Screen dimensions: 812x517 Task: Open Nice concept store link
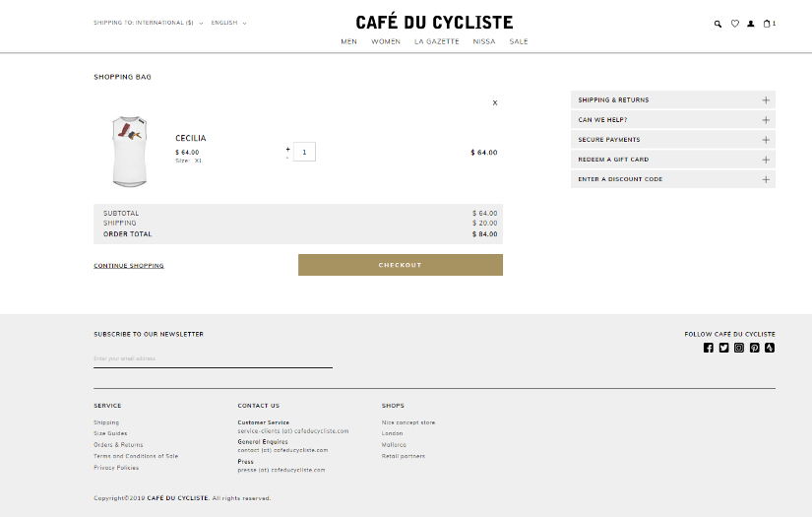point(408,422)
